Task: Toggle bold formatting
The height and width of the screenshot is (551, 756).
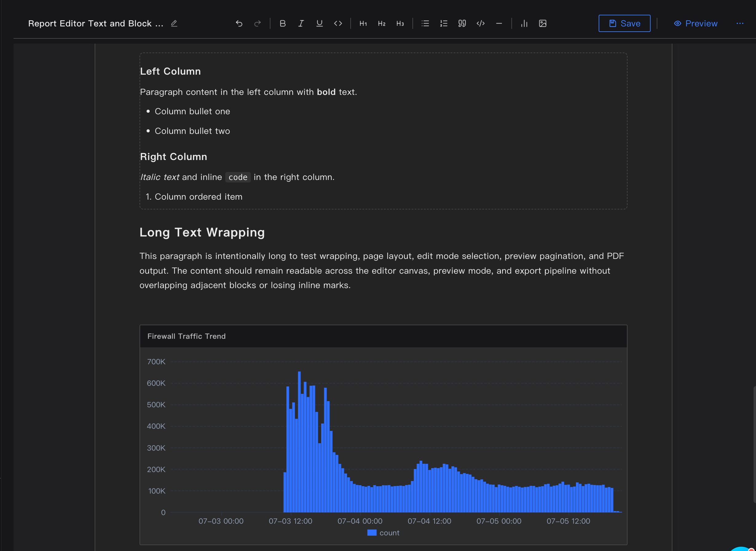Action: 283,23
